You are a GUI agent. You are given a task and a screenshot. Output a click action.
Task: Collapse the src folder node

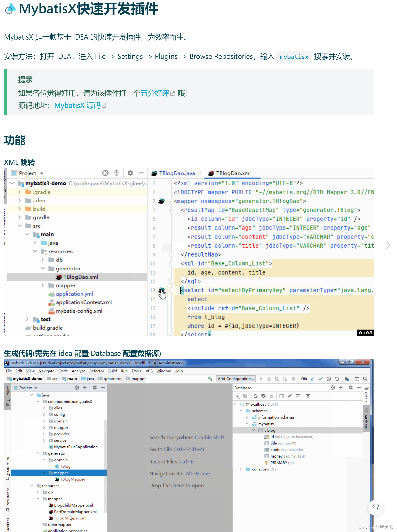(20, 226)
